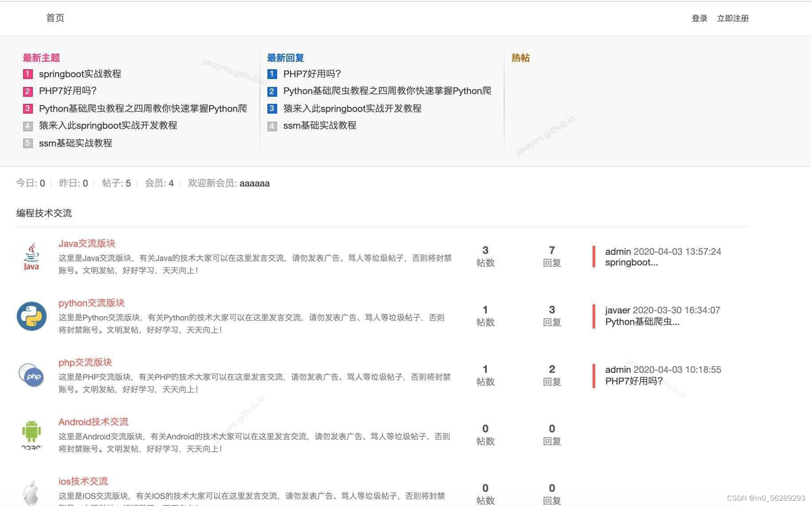Screen dimensions: 812x506
Task: Click the 最新回复 section heading
Action: point(286,58)
